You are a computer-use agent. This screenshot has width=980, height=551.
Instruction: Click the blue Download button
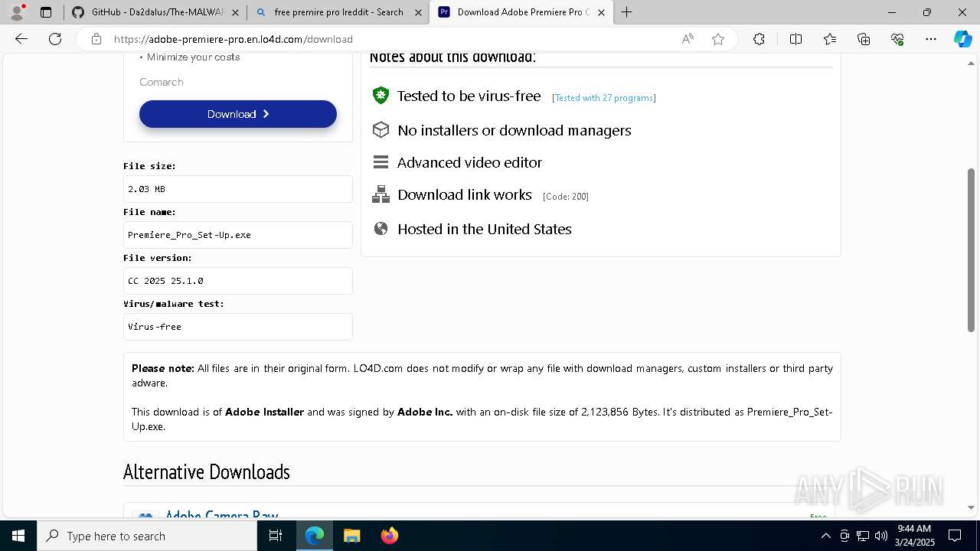[x=238, y=114]
